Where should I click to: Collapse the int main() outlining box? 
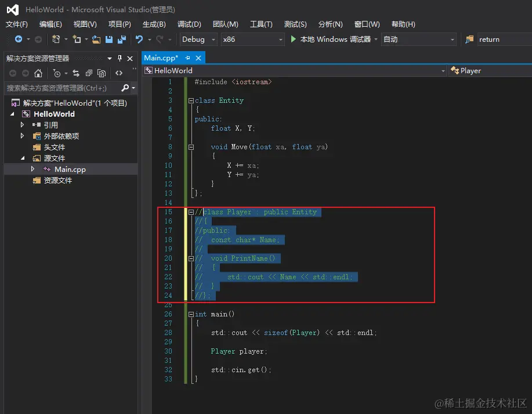point(191,314)
